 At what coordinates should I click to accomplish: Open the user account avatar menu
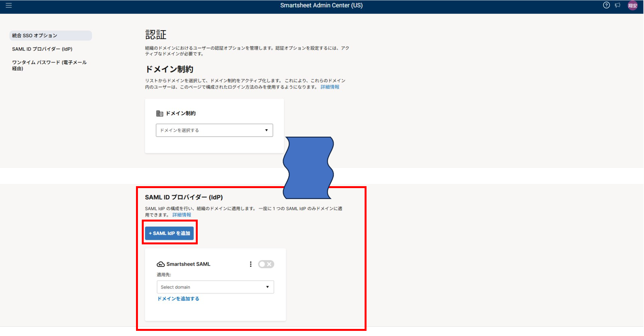pos(632,5)
